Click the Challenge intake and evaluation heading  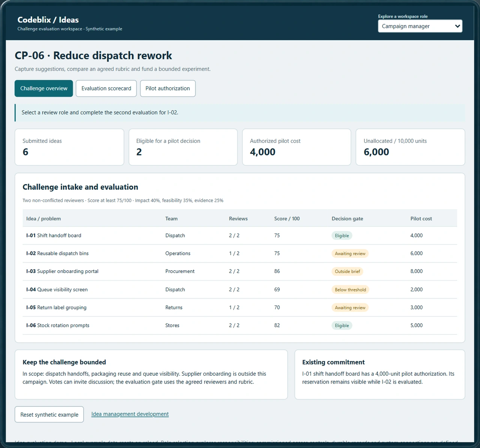tap(80, 187)
